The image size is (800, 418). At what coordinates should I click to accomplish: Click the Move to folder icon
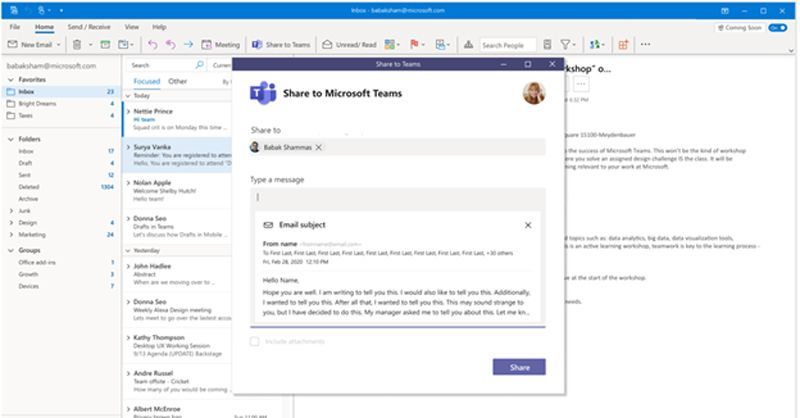click(x=123, y=45)
